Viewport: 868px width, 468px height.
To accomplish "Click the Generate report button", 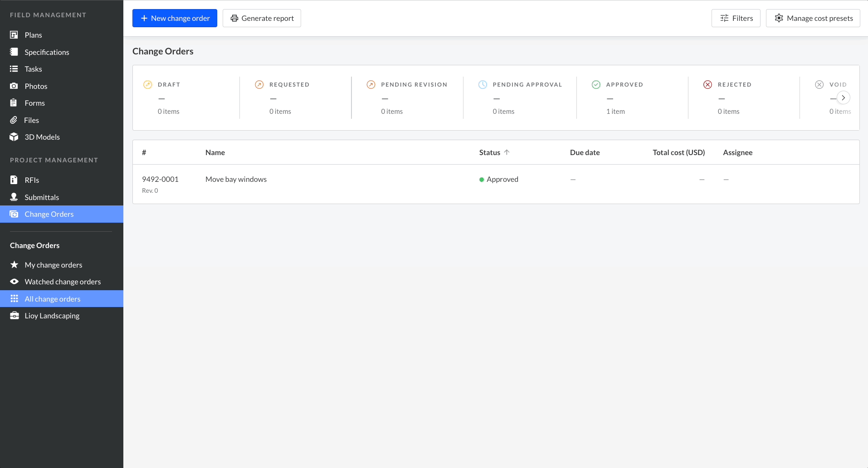I will pyautogui.click(x=262, y=18).
